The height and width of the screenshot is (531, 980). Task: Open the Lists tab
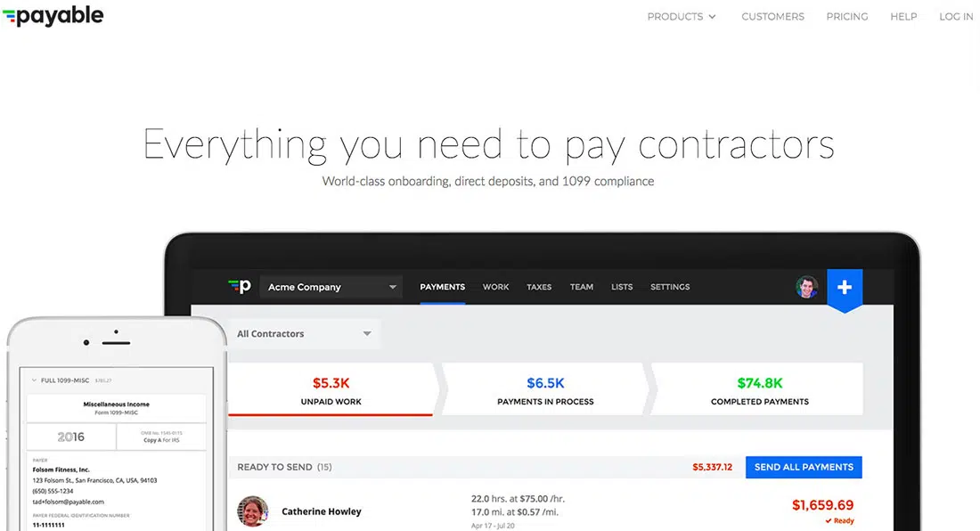(622, 287)
